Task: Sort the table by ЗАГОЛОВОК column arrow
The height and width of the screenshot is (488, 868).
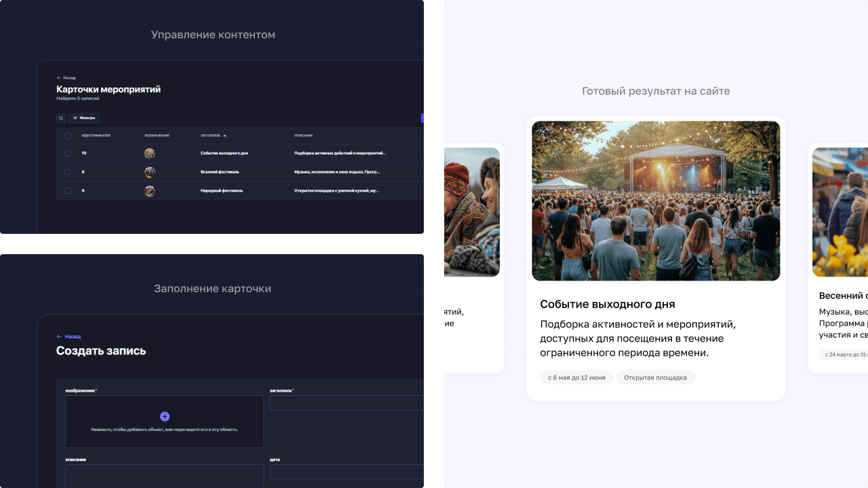Action: (x=225, y=136)
